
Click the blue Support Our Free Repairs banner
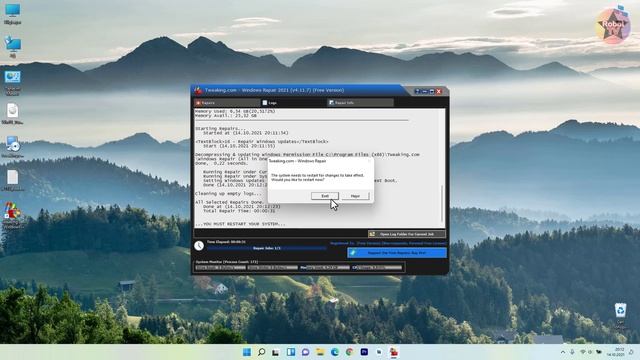397,253
